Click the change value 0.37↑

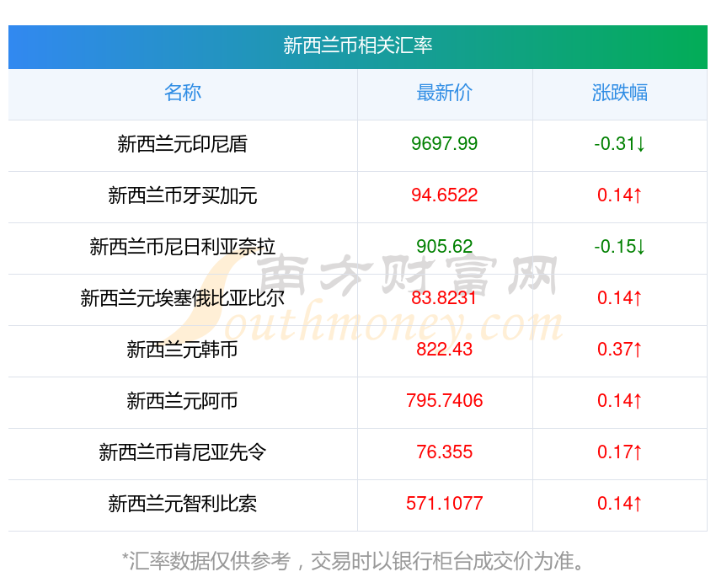tap(620, 350)
